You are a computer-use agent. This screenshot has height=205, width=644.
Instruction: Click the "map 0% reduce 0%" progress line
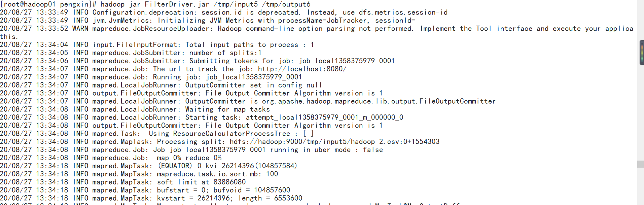(x=189, y=158)
